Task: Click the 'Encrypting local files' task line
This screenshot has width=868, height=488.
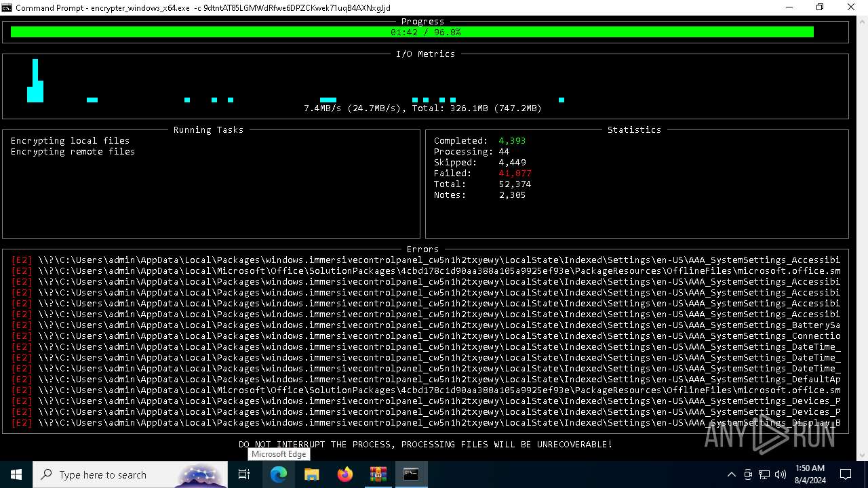Action: pyautogui.click(x=70, y=140)
